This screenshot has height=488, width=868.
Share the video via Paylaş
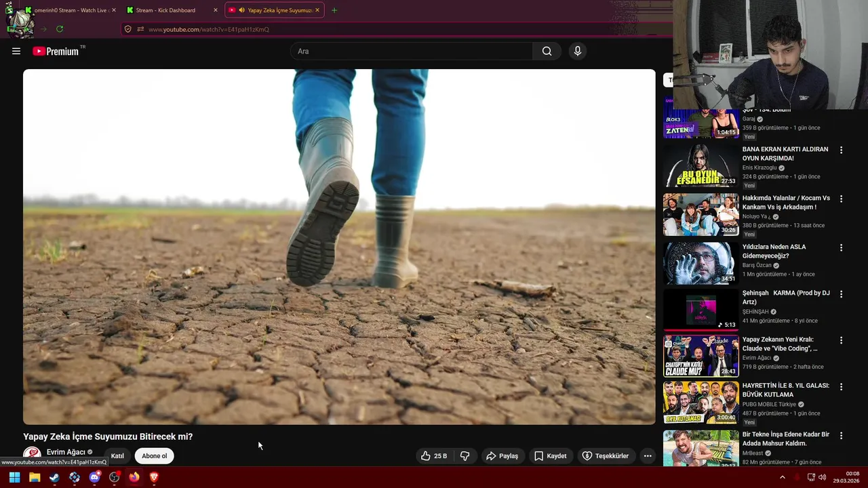coord(502,456)
